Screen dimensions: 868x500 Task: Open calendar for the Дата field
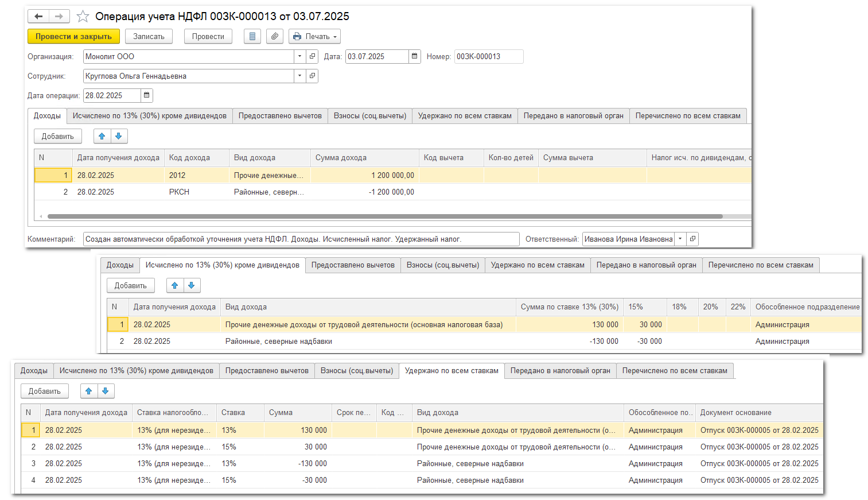point(415,56)
